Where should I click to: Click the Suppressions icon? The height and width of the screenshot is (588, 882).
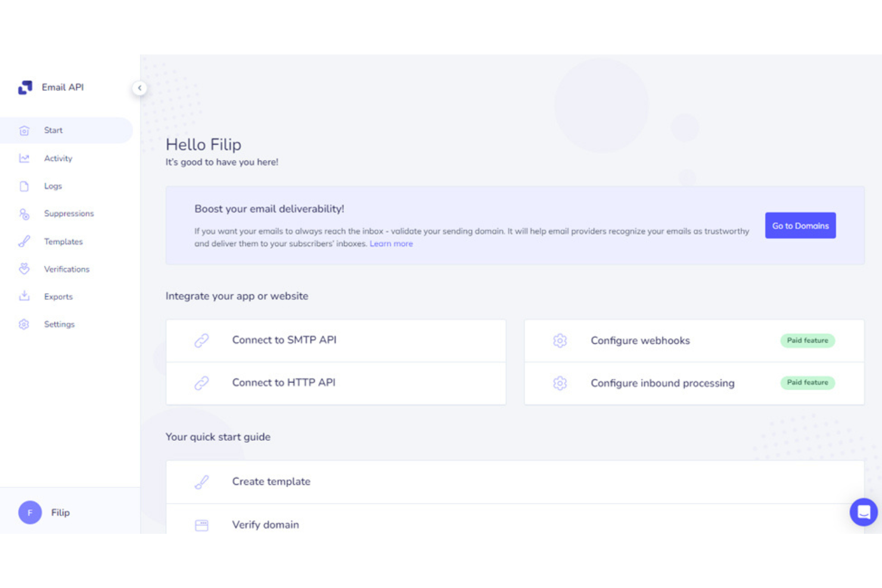pyautogui.click(x=24, y=213)
